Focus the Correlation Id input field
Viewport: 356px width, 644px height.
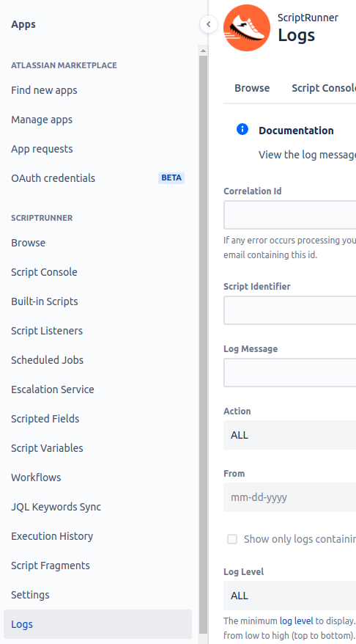point(289,215)
